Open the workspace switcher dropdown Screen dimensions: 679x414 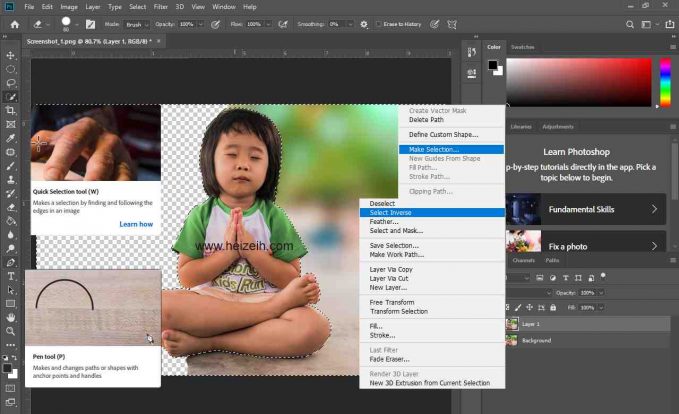tap(646, 25)
